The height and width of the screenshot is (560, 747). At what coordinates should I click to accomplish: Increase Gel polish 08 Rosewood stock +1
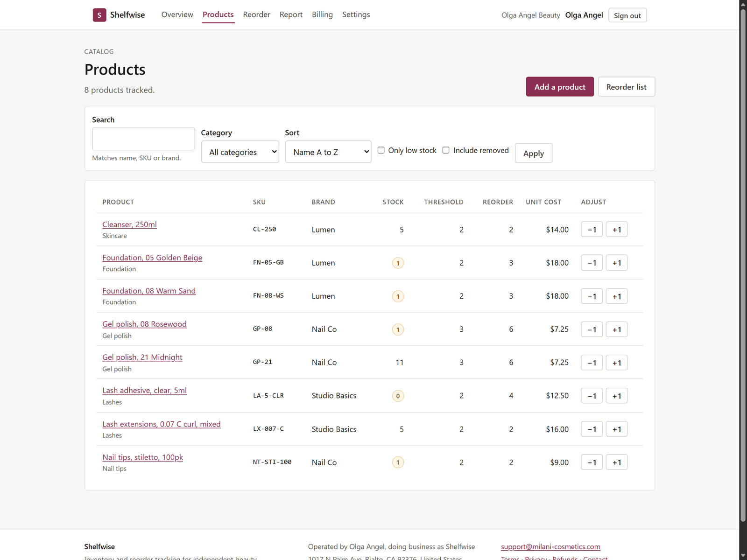617,329
